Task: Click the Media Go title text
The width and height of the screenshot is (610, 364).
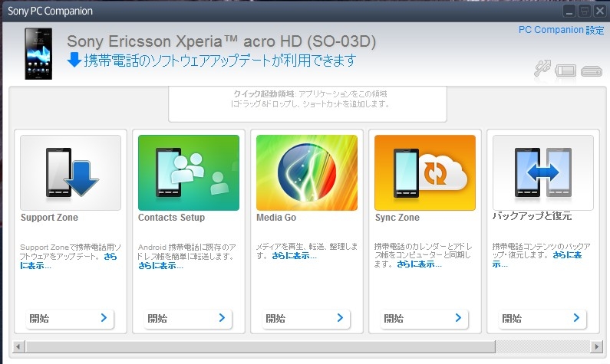Action: click(x=276, y=218)
